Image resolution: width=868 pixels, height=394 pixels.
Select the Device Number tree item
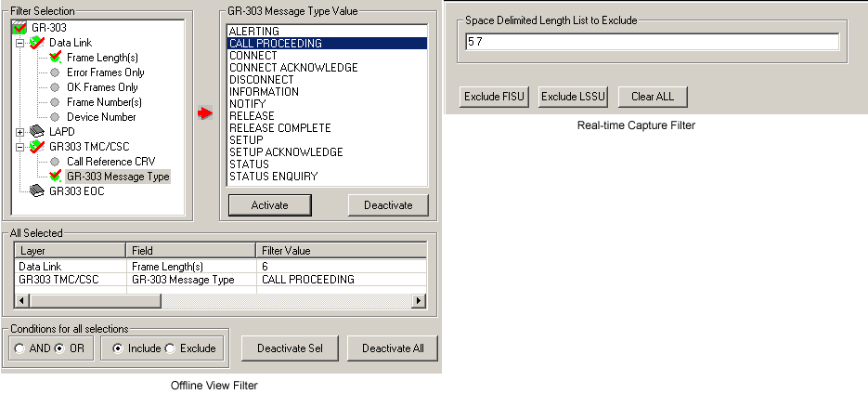pos(101,117)
